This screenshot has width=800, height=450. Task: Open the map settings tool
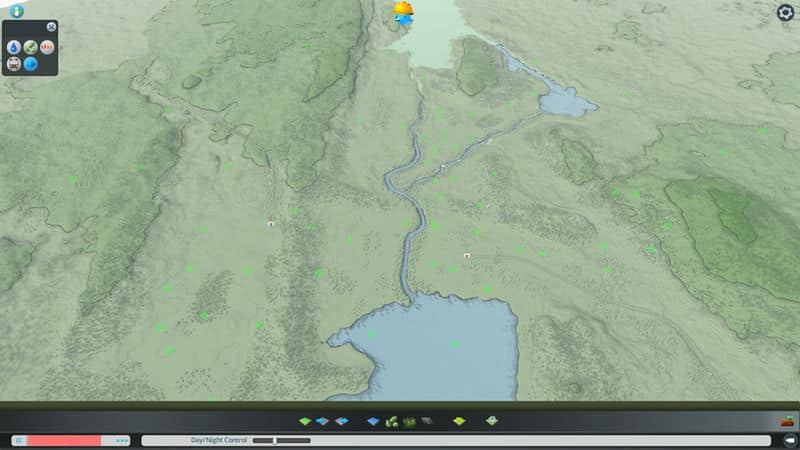[x=491, y=422]
